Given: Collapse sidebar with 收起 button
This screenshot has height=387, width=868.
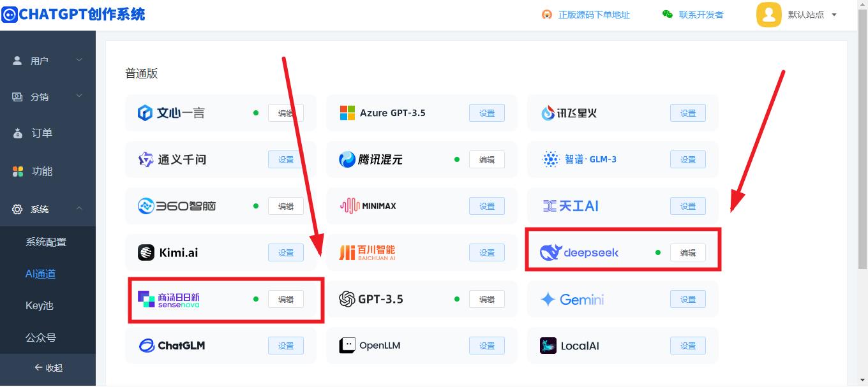Looking at the screenshot, I should point(48,368).
